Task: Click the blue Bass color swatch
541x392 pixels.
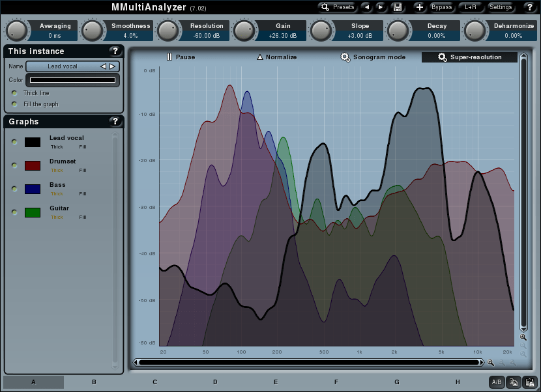Action: 33,189
